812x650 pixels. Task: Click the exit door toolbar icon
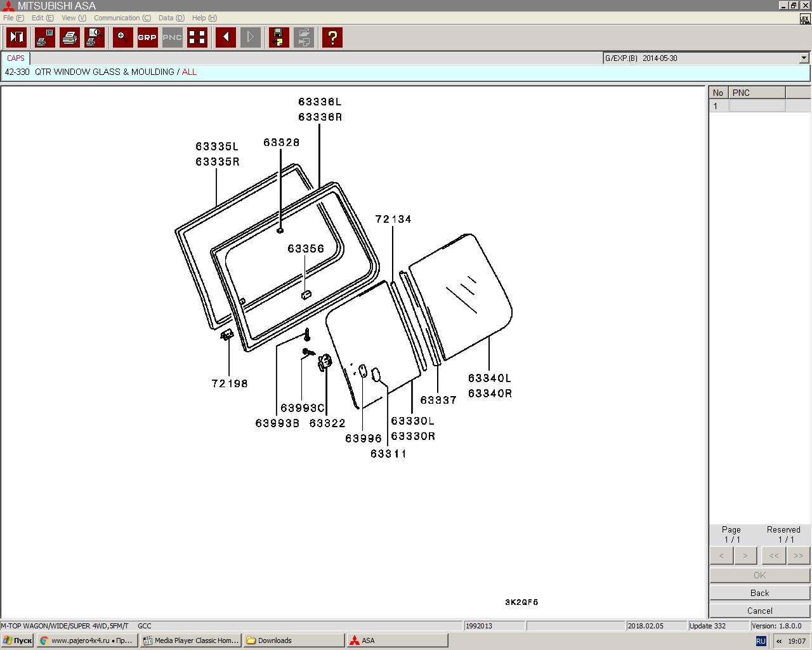click(x=16, y=37)
